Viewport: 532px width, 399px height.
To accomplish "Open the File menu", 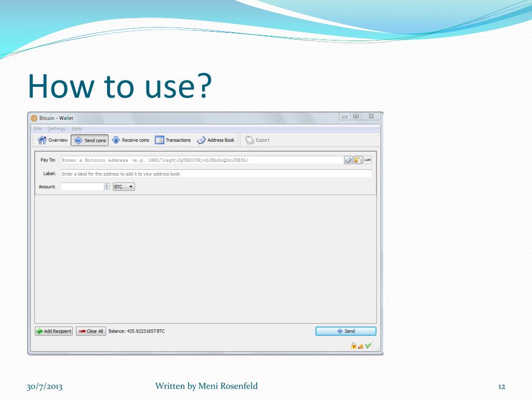I will (x=37, y=129).
